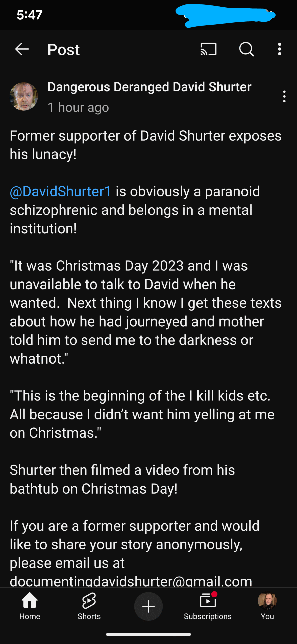
Task: Tap the bottom home gesture bar
Action: pos(148,634)
